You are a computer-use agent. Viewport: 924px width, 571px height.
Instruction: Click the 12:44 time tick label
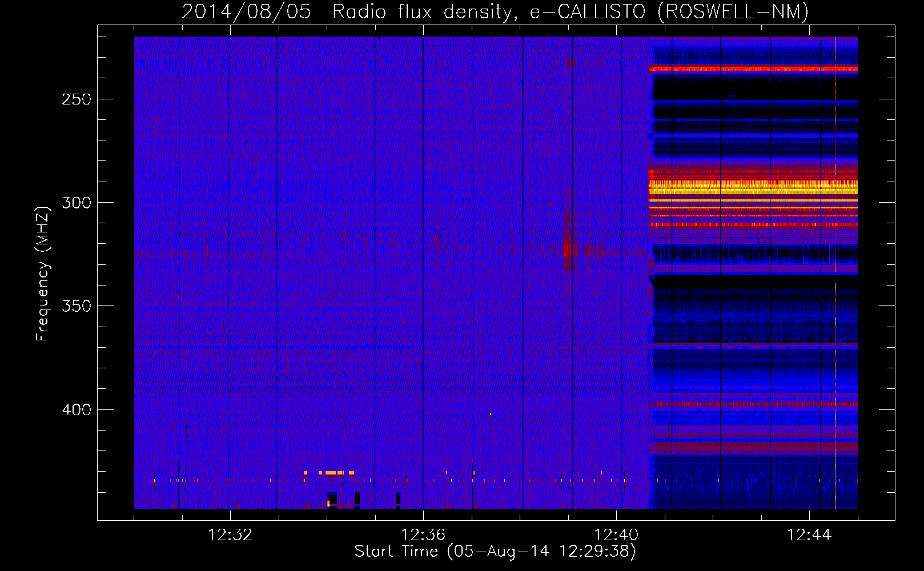point(809,535)
